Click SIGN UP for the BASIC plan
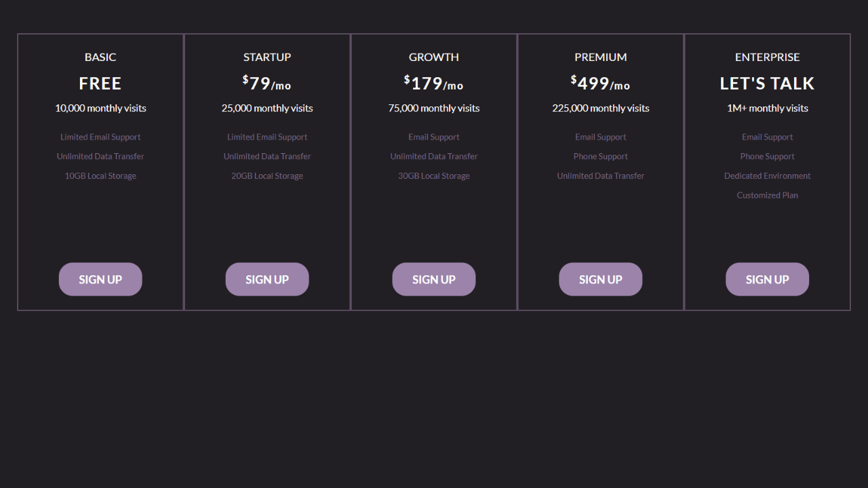 [x=100, y=279]
